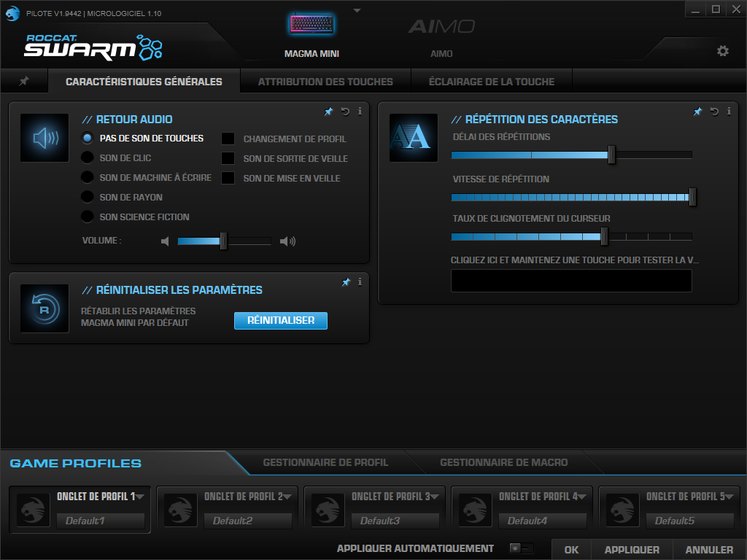Click the AA character repetition icon
The width and height of the screenshot is (747, 560).
[x=414, y=138]
